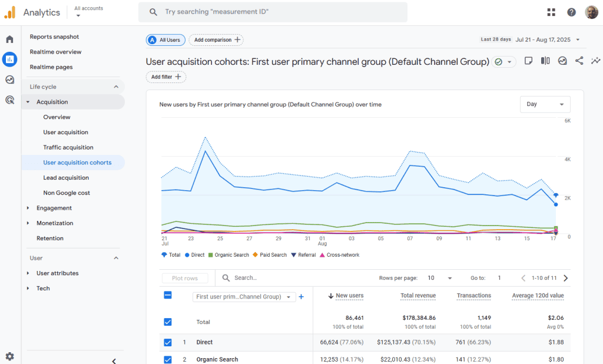Open the Explore icon in left rail
603x364 pixels.
(9, 80)
